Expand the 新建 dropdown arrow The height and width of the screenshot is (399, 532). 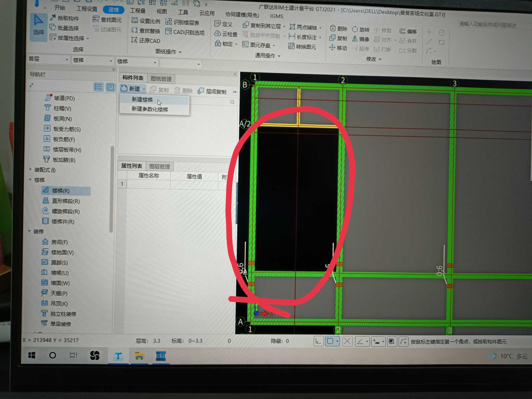point(144,89)
